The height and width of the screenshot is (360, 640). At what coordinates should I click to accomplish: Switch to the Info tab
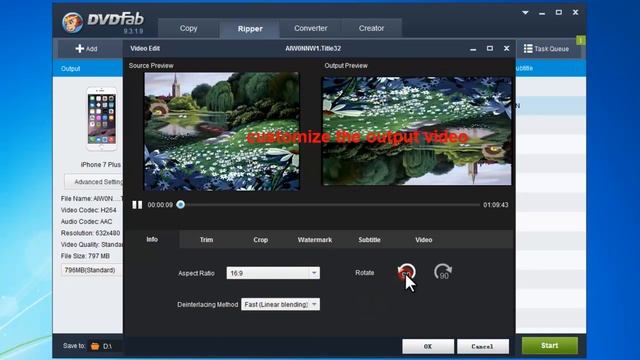[152, 240]
